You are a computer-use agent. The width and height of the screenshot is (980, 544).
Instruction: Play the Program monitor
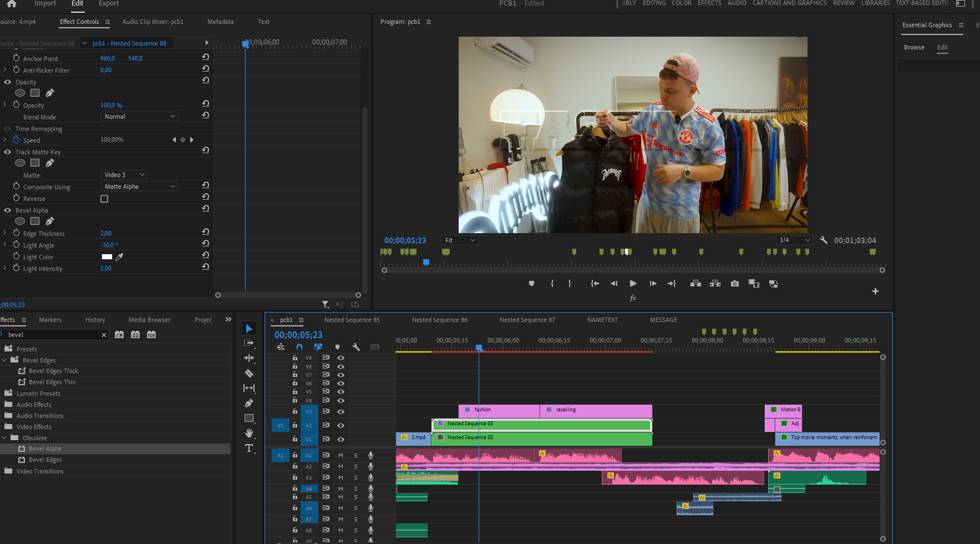[x=633, y=284]
